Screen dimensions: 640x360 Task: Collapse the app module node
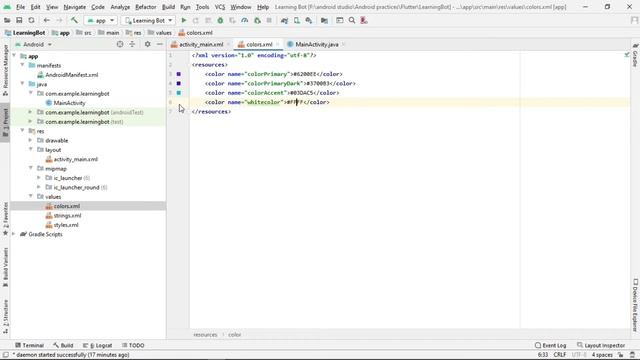coord(15,56)
